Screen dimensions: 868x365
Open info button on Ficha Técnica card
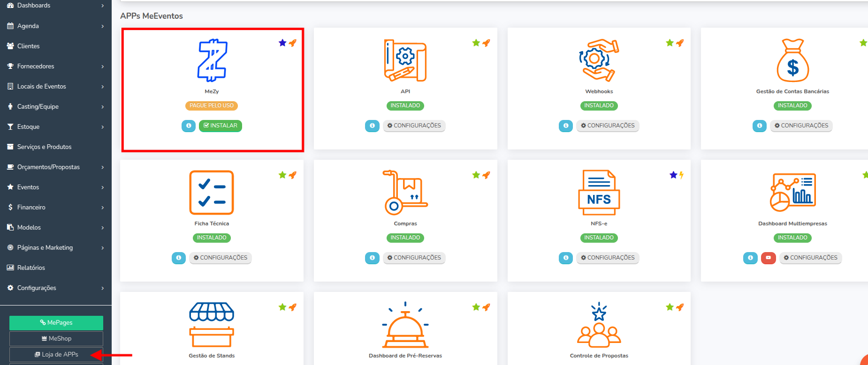tap(179, 258)
